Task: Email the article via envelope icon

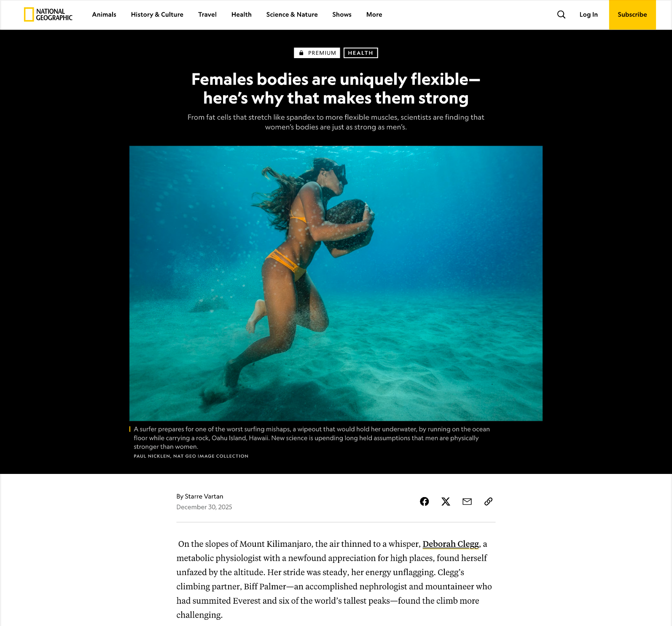Action: pyautogui.click(x=467, y=501)
